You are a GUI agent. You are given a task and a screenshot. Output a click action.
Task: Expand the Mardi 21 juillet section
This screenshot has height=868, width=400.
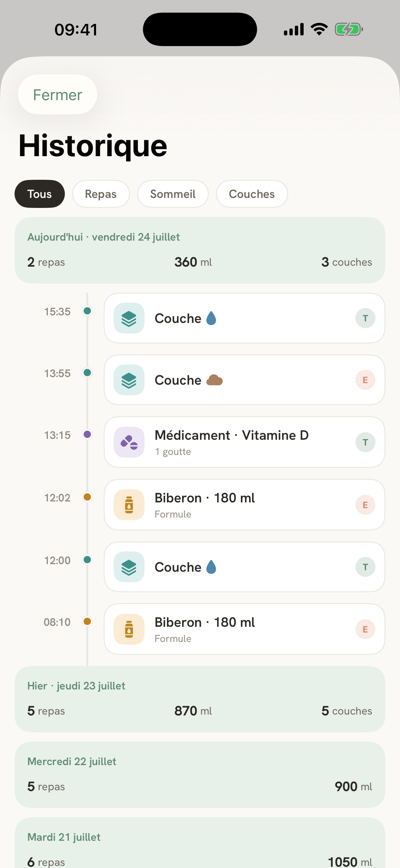click(x=200, y=842)
